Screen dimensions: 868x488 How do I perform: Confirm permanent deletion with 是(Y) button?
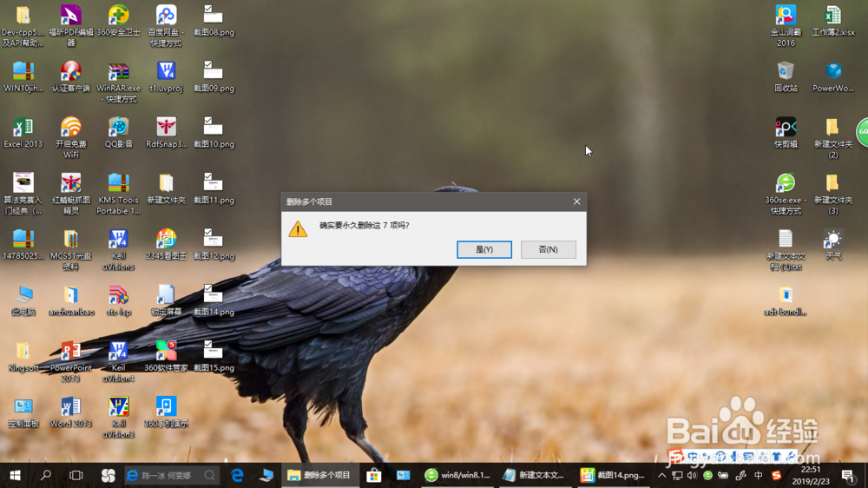pos(483,249)
